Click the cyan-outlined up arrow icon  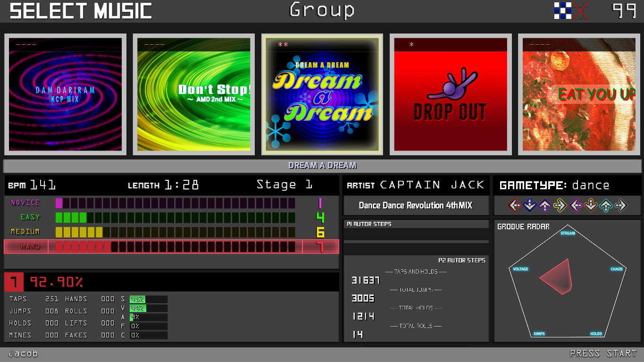(606, 205)
